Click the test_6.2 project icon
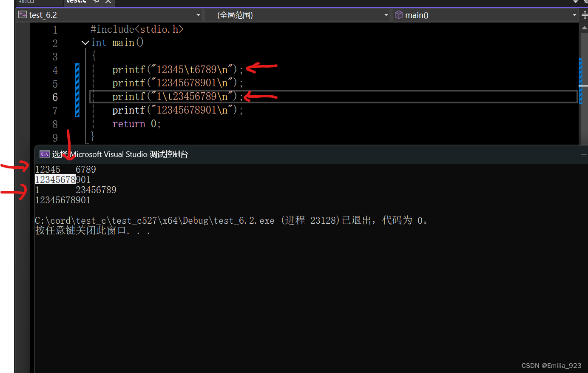Screen dimensions: 588x373 [x=23, y=15]
